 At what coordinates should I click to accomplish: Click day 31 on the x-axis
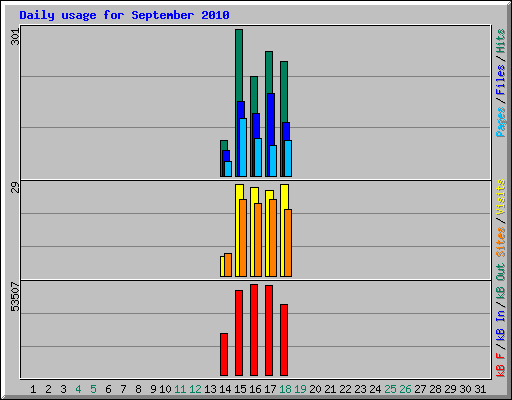(480, 389)
